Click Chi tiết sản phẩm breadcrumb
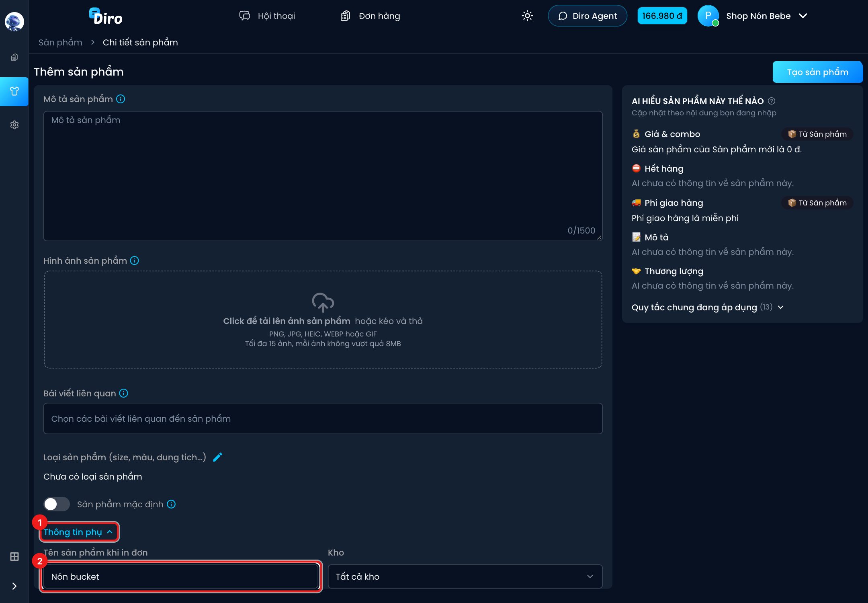The height and width of the screenshot is (603, 868). tap(140, 42)
